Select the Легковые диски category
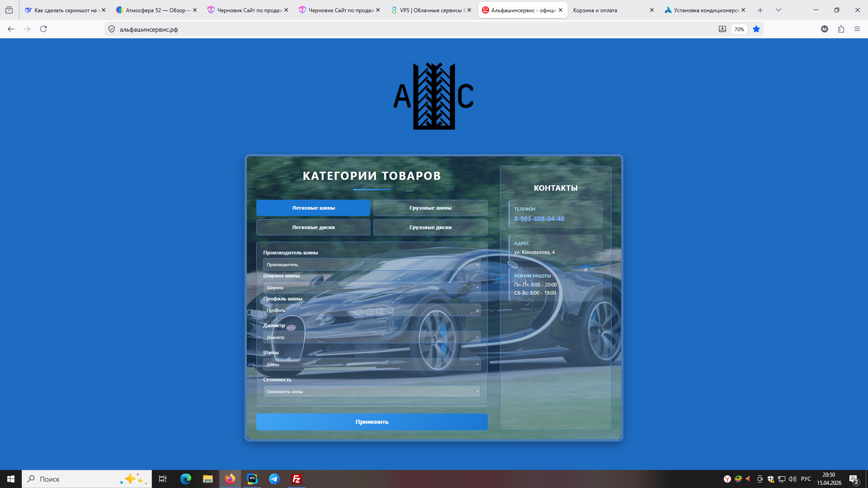Image resolution: width=868 pixels, height=488 pixels. [313, 227]
